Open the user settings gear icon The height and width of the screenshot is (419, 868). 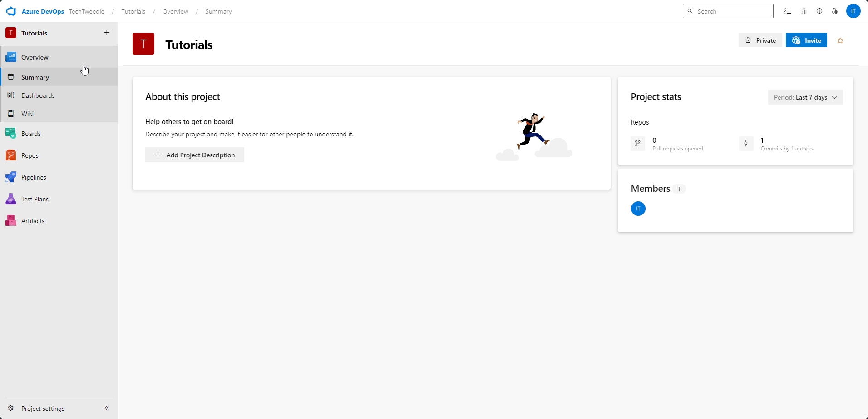pyautogui.click(x=835, y=11)
